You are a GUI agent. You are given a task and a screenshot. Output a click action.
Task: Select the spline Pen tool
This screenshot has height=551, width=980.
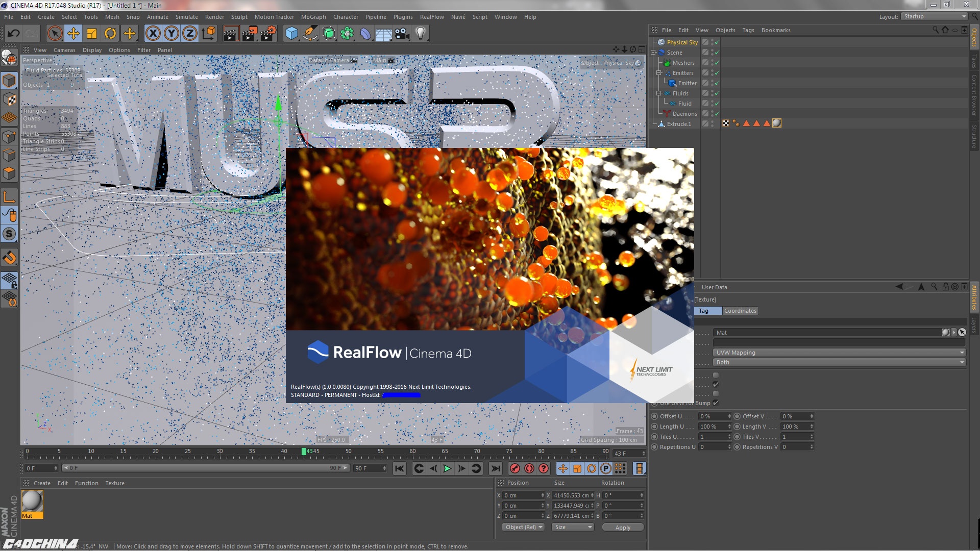(310, 34)
